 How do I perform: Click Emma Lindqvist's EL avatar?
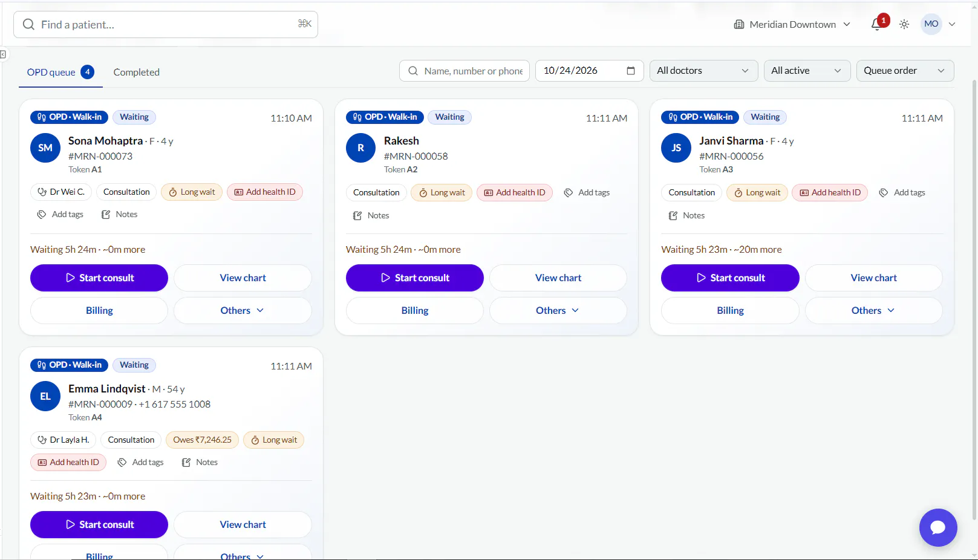(x=45, y=396)
